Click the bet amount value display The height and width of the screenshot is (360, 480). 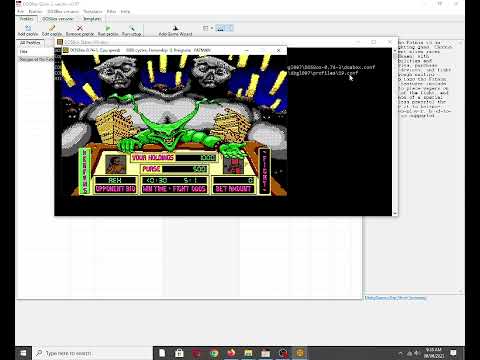pos(233,180)
